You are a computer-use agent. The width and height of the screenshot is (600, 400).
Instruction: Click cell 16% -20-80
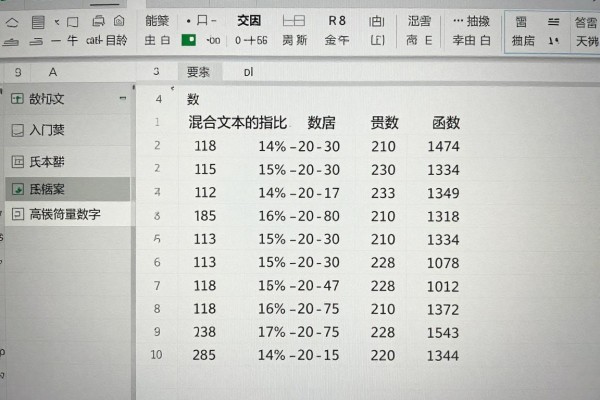point(299,216)
